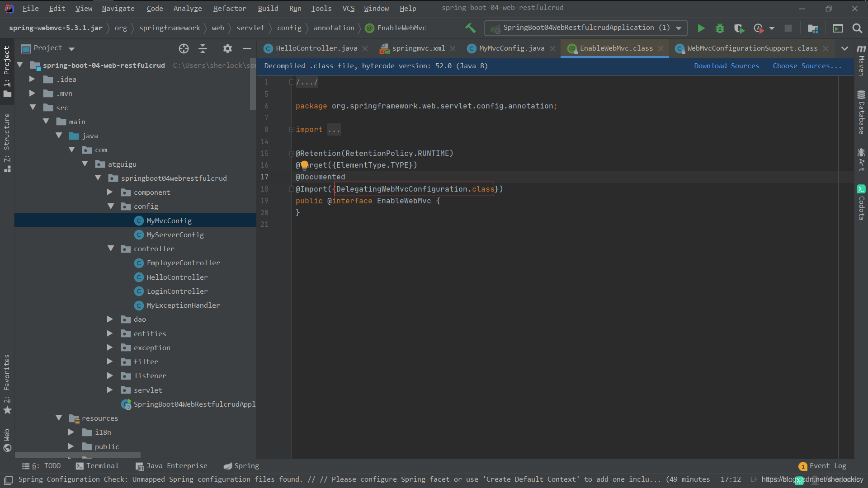Collapse all in Project panel

(x=203, y=48)
